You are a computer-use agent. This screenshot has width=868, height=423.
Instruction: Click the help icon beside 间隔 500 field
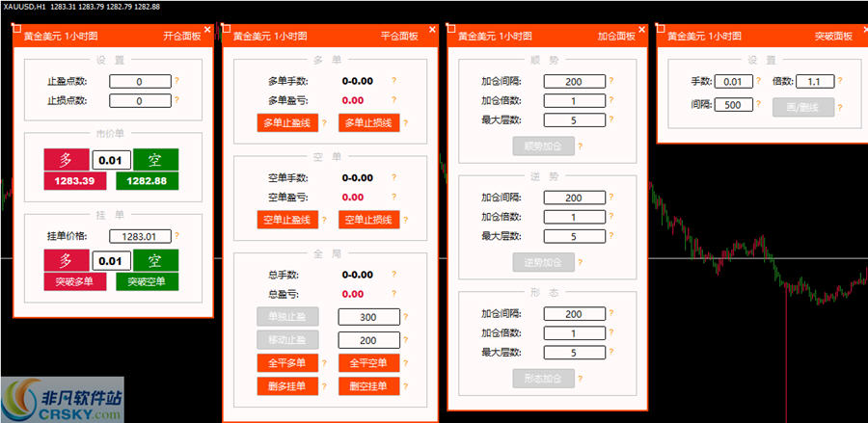(x=759, y=104)
